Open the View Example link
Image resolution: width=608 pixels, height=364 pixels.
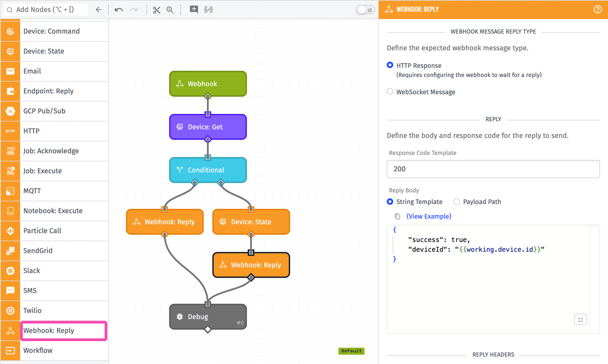pyautogui.click(x=429, y=216)
